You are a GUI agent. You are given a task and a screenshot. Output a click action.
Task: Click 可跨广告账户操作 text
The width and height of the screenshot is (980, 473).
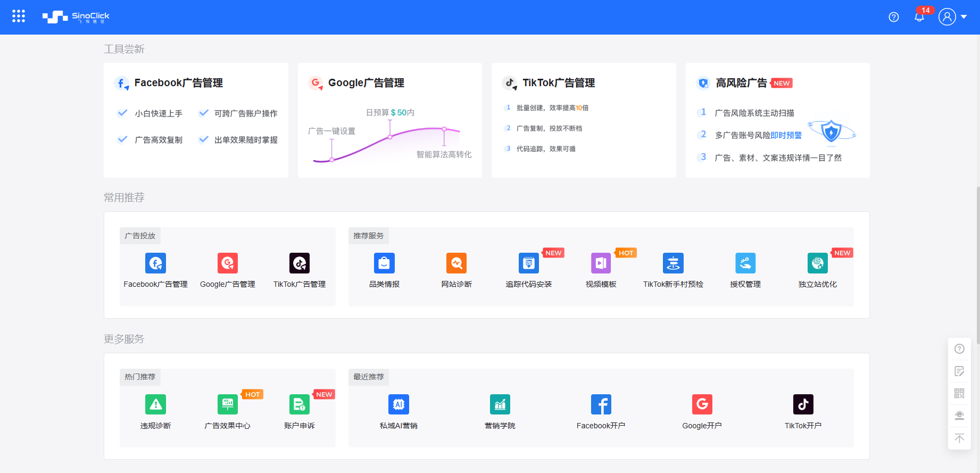point(246,113)
